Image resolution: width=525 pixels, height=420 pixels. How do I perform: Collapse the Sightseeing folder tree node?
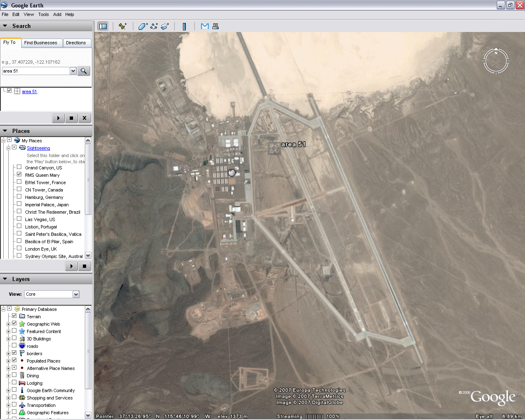(x=8, y=148)
